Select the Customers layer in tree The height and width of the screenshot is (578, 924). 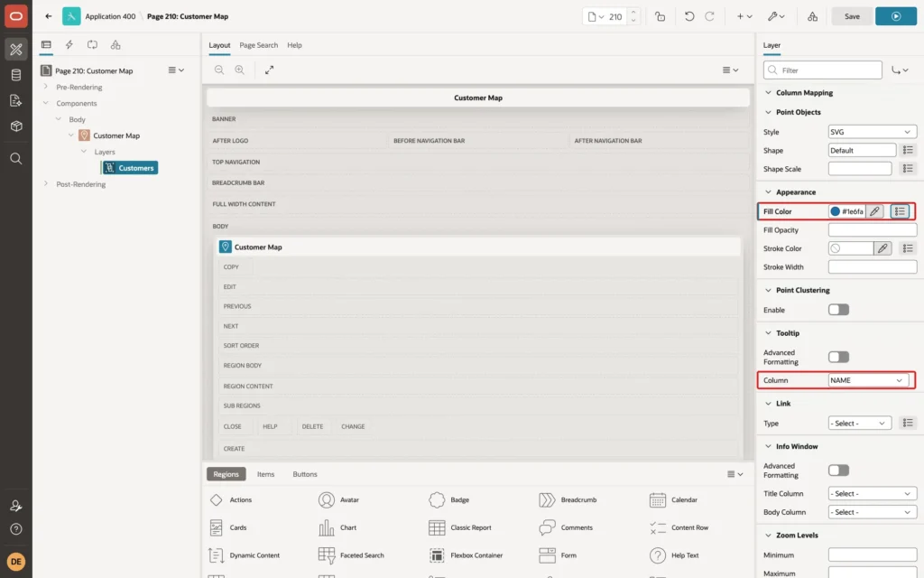tap(130, 168)
